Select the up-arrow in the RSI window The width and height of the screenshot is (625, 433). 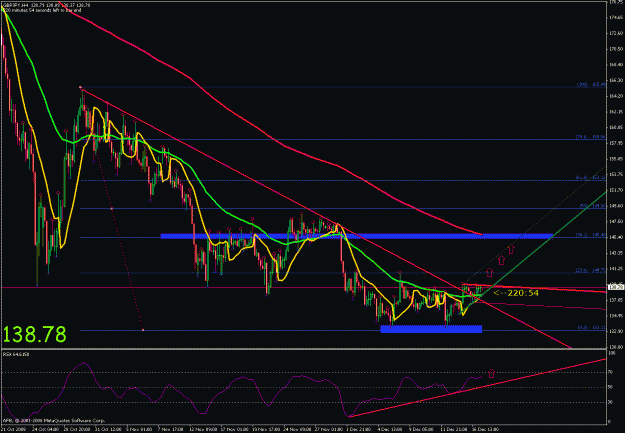pyautogui.click(x=491, y=373)
